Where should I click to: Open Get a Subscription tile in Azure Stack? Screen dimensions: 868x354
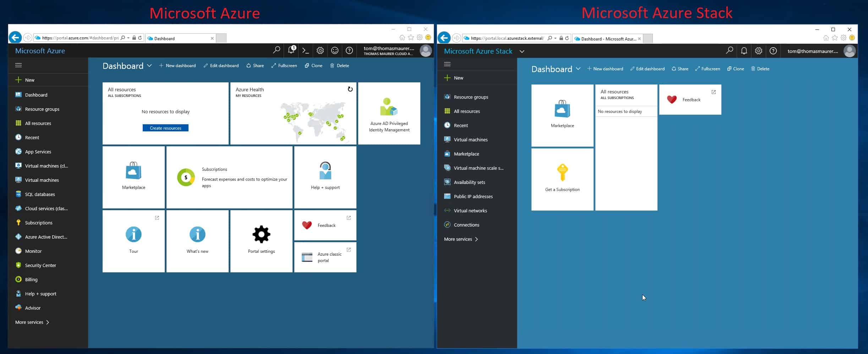click(x=562, y=179)
